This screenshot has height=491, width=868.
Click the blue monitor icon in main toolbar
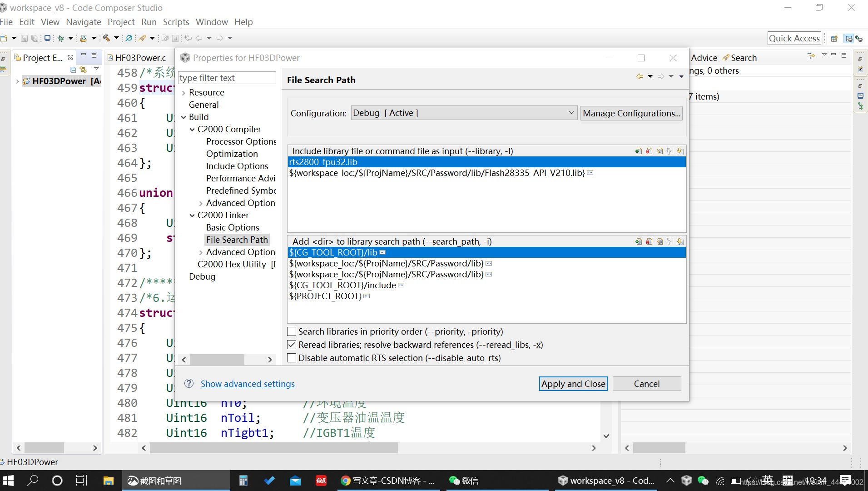(x=47, y=38)
